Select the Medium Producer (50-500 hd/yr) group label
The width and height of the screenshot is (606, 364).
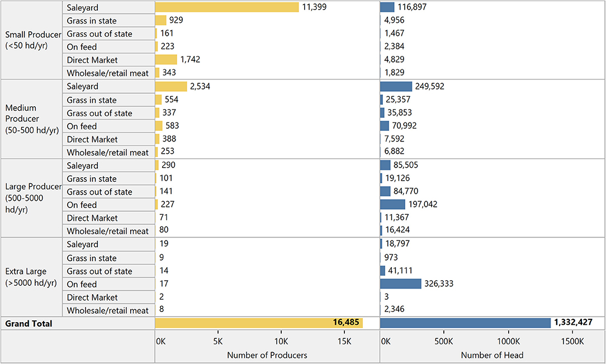click(x=32, y=119)
